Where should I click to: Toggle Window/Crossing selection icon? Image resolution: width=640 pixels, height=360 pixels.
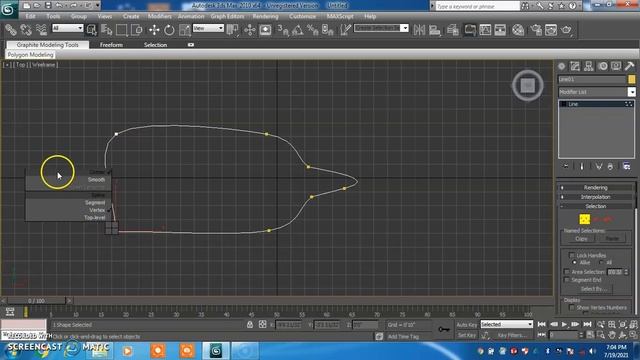point(137,30)
